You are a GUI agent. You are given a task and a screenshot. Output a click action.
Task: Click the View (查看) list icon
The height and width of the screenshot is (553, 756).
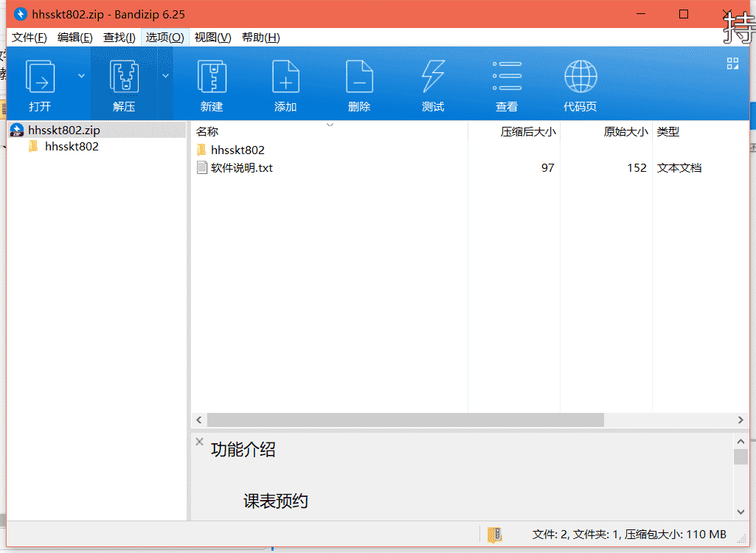[x=507, y=76]
